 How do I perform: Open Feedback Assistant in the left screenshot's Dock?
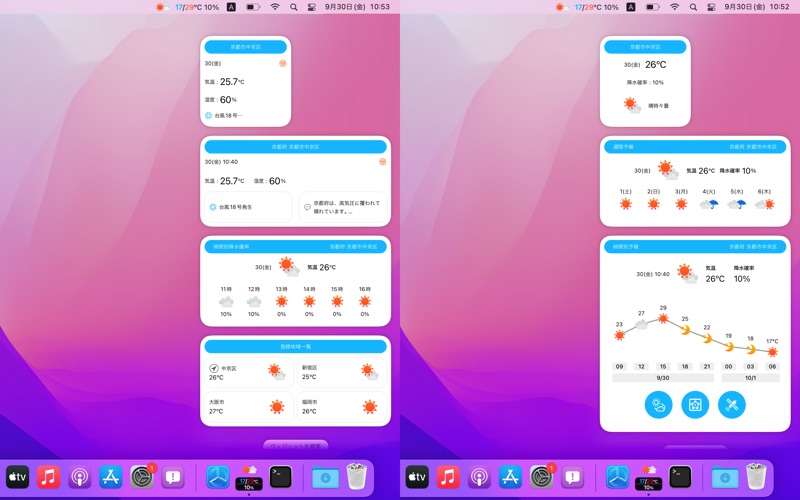(173, 477)
